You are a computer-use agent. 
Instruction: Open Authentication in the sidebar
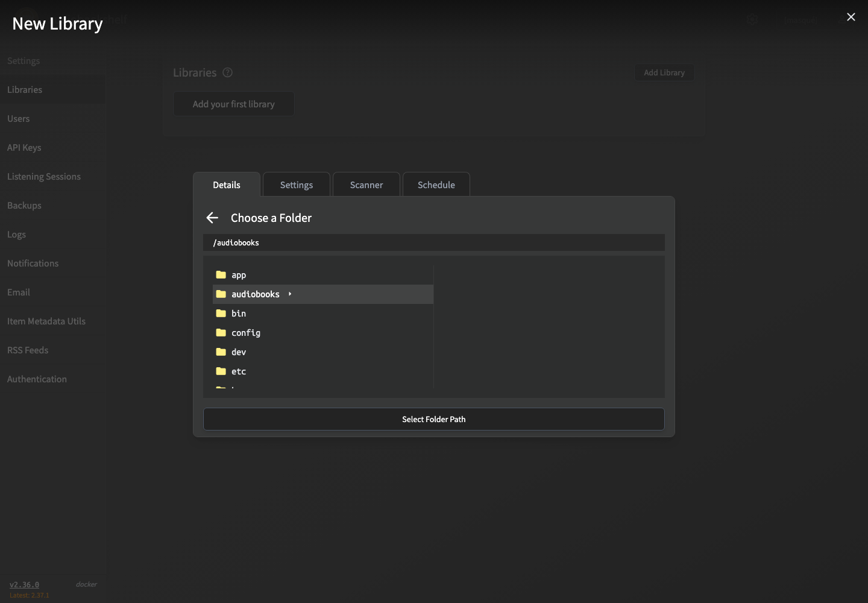53,379
